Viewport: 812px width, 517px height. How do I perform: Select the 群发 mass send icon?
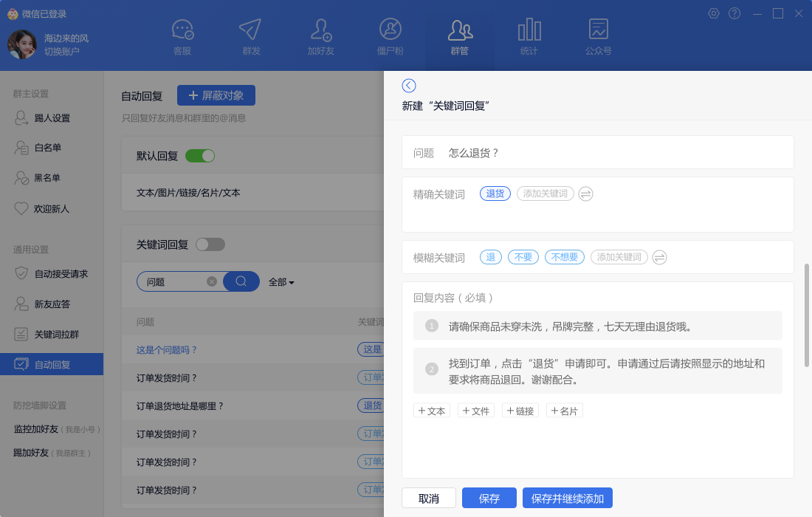(x=250, y=31)
